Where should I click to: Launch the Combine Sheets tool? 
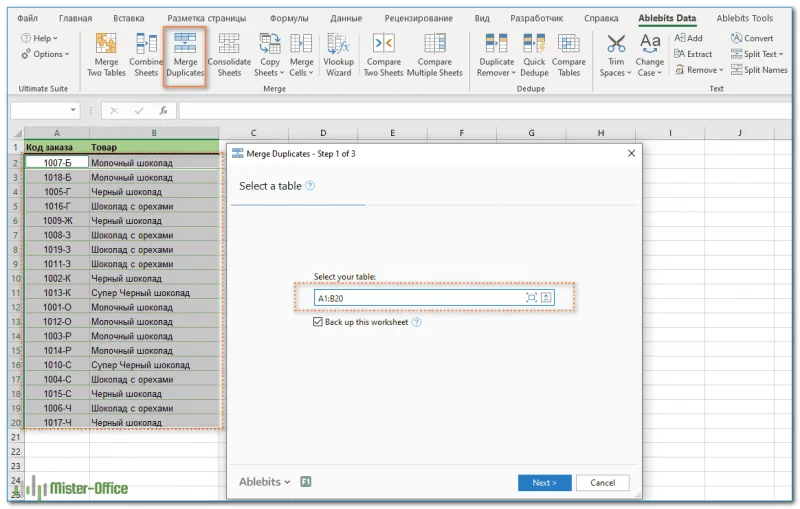click(x=146, y=55)
